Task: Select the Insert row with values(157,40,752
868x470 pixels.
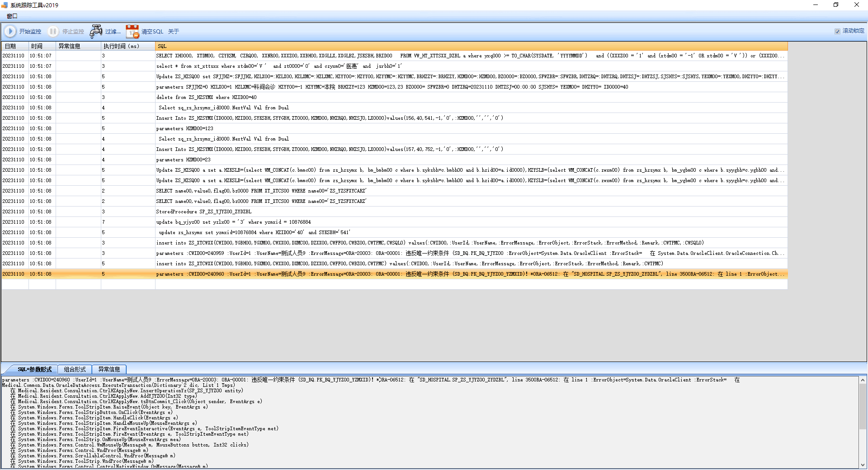Action: click(x=394, y=149)
